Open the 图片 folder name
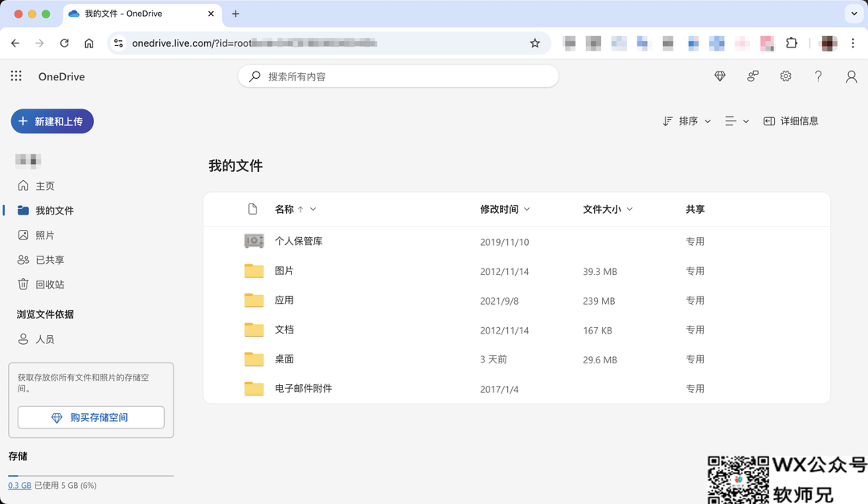868x504 pixels. [284, 271]
